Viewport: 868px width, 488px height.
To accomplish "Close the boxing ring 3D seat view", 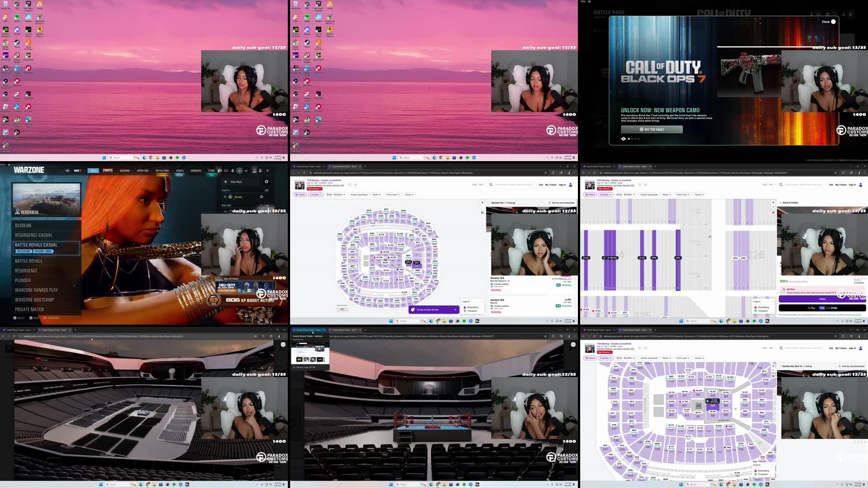I will [573, 345].
